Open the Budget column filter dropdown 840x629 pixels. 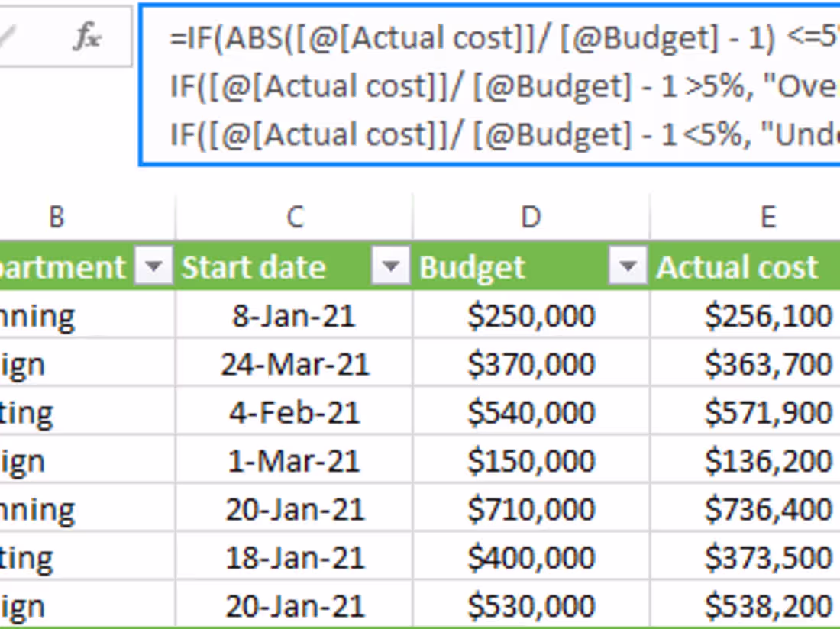pos(628,267)
